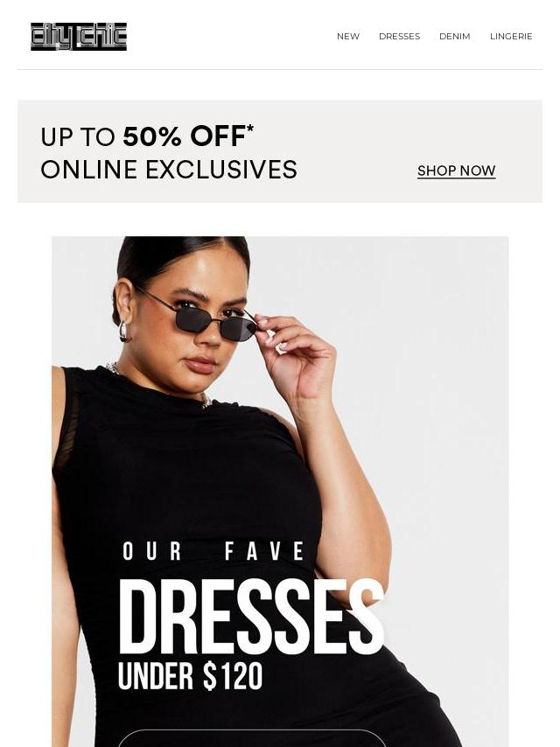Click the UNDER $120 text

pos(190,676)
